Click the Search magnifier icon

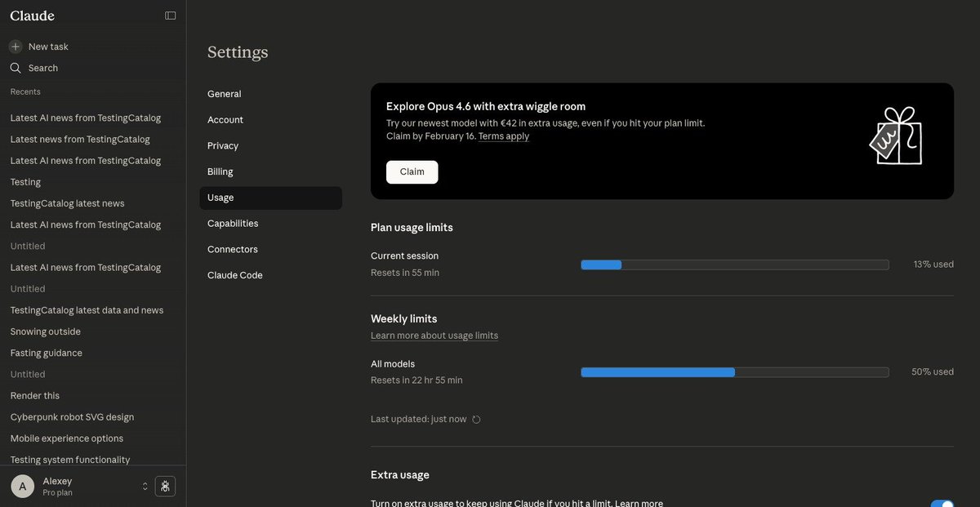point(16,68)
